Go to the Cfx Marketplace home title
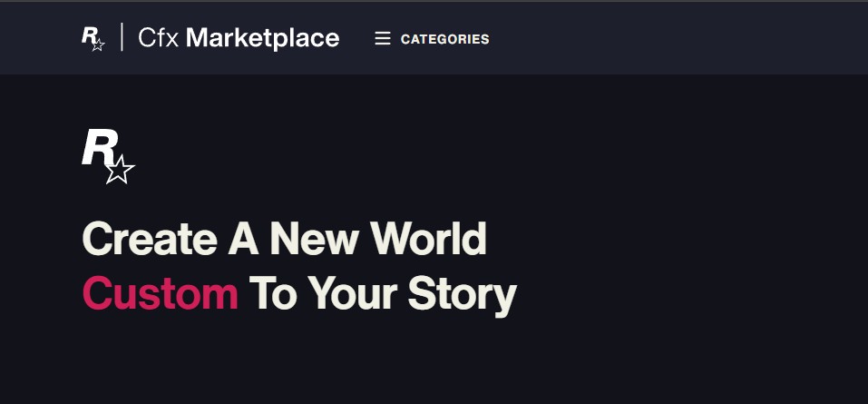The width and height of the screenshot is (868, 404). point(239,38)
